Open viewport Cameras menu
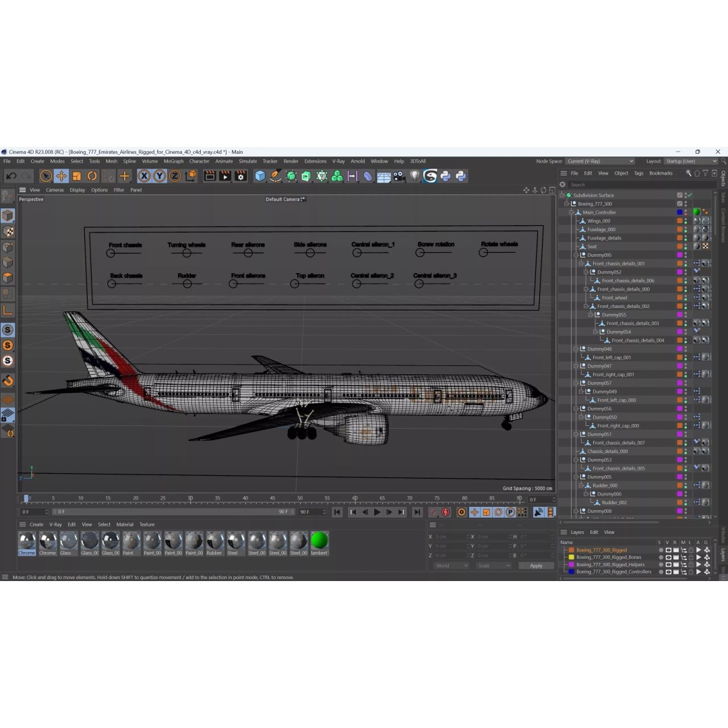 tap(55, 190)
